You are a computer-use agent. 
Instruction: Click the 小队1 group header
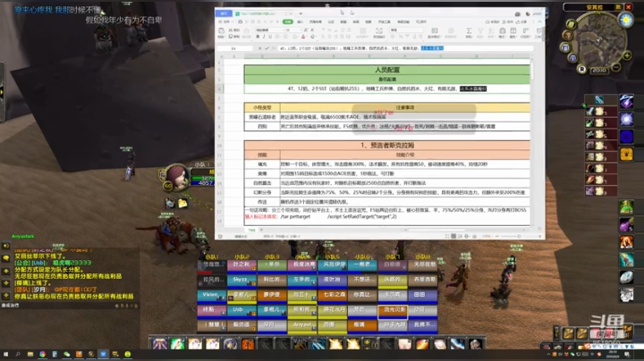(x=211, y=256)
